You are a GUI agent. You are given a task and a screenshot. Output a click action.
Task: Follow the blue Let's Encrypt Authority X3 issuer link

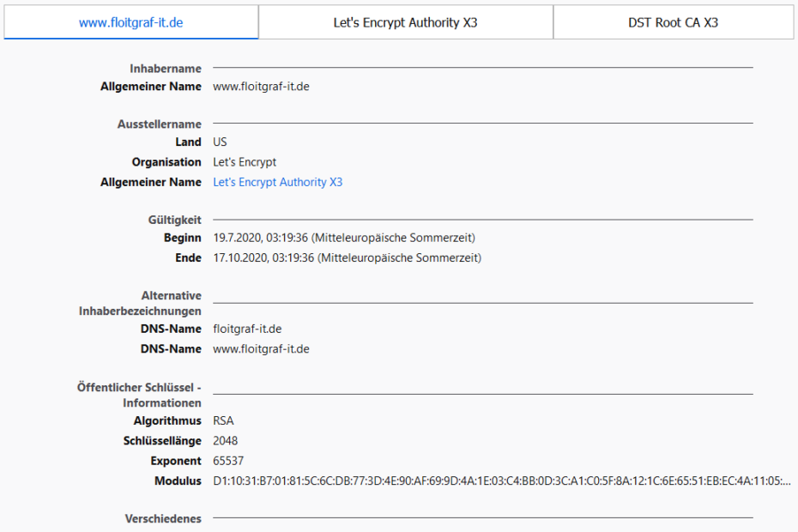click(x=278, y=182)
